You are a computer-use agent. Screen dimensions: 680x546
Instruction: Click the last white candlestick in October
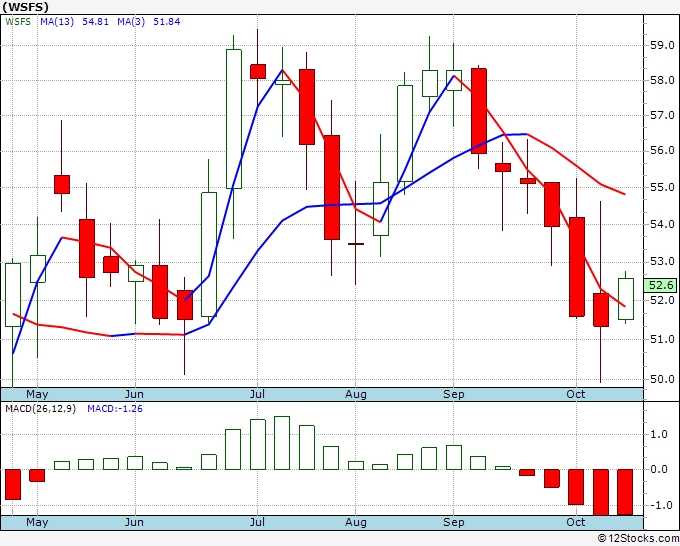pos(626,299)
